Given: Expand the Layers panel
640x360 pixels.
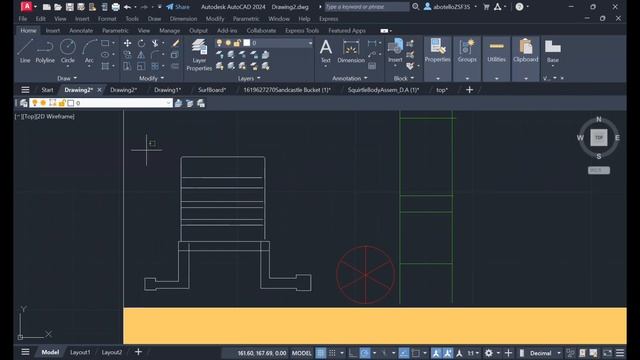Looking at the screenshot, I should pyautogui.click(x=249, y=78).
